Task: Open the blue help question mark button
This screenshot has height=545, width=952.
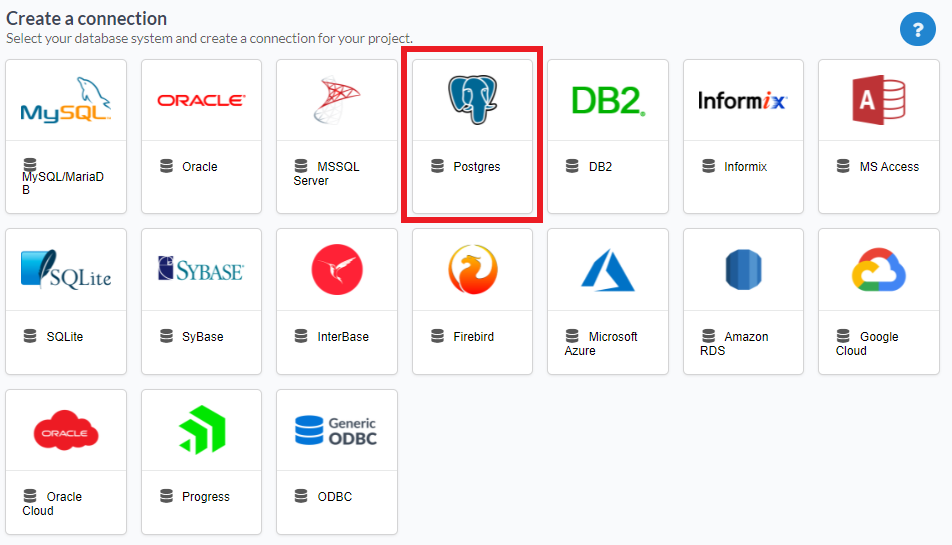Action: (917, 29)
